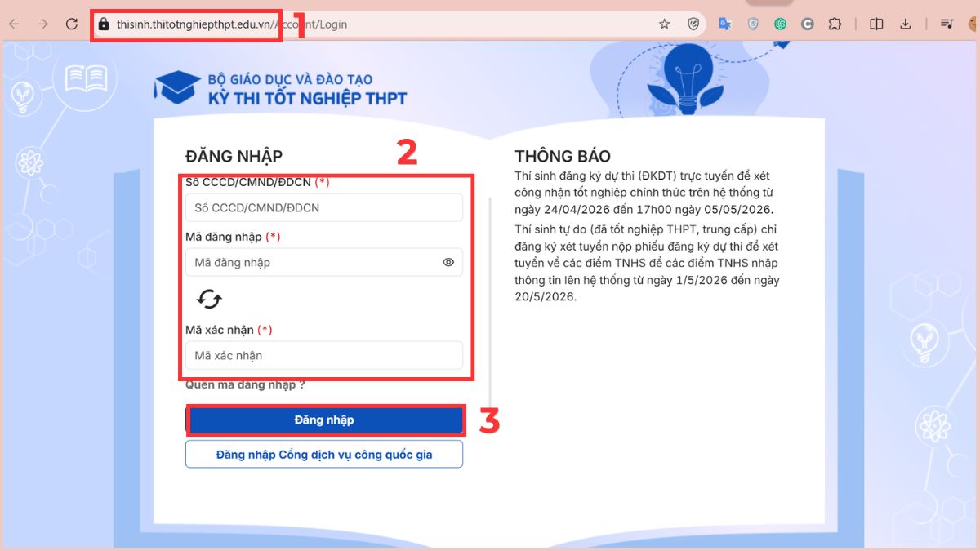Click the profile avatar in the toolbar

coord(973,24)
